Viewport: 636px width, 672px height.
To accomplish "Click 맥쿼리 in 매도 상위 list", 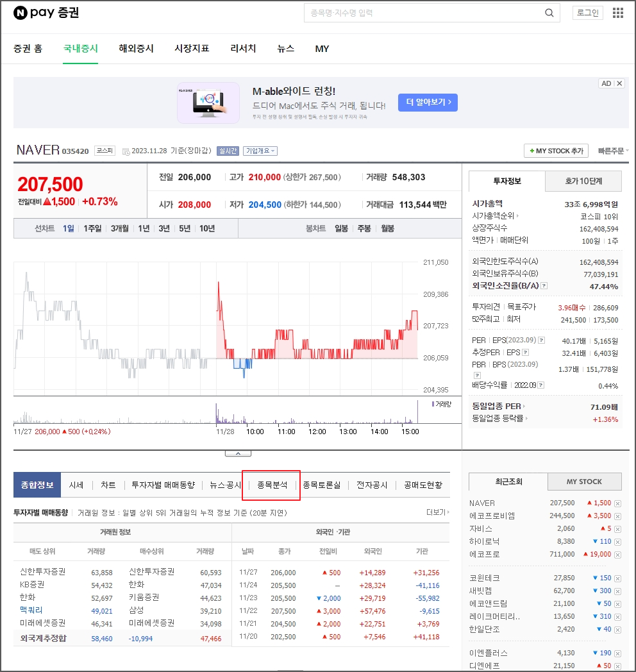I will pyautogui.click(x=31, y=610).
